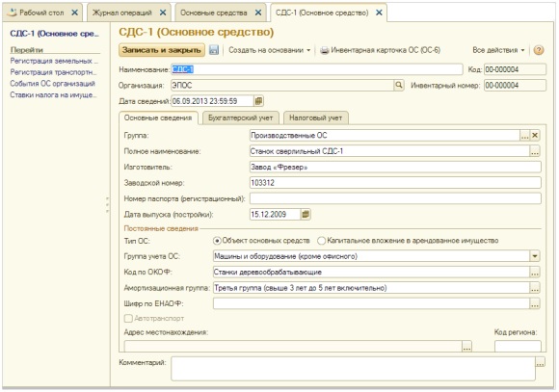The width and height of the screenshot is (559, 392).
Task: Switch to the Бухгалтерский учет tab
Action: 240,118
